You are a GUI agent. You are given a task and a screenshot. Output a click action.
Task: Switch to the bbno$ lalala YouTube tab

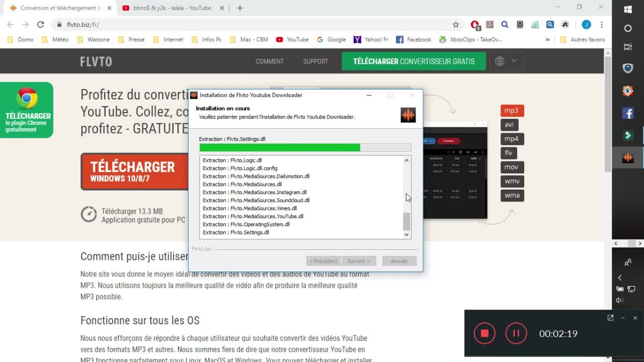[x=172, y=8]
